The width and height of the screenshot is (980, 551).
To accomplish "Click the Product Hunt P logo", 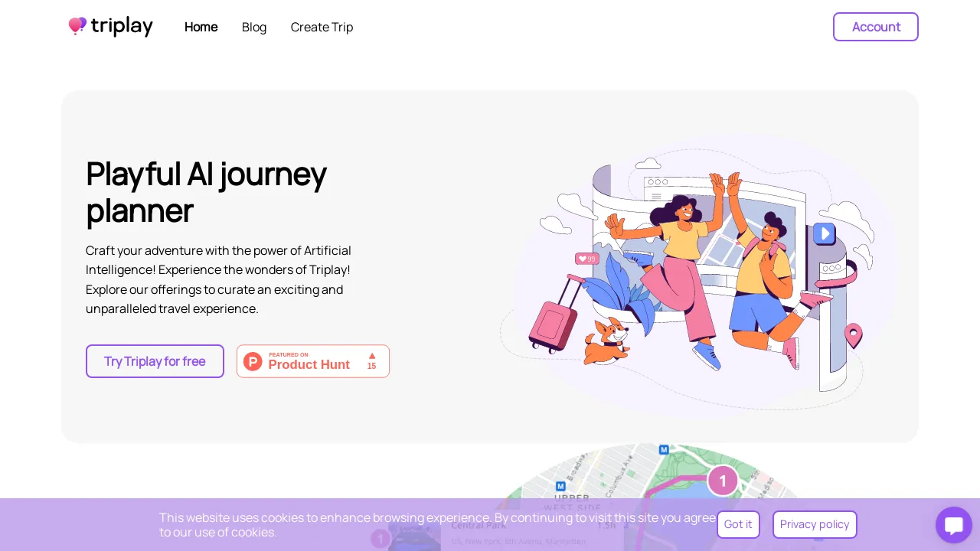I will click(253, 361).
